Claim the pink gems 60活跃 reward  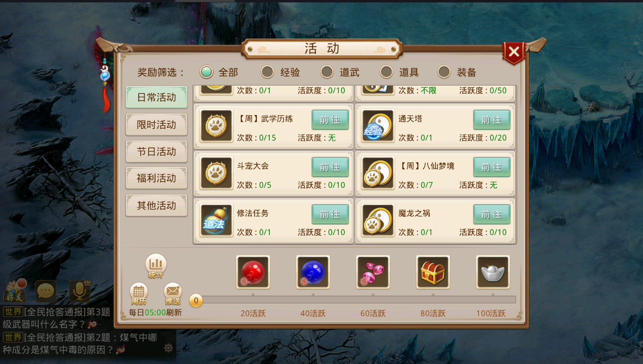[373, 272]
